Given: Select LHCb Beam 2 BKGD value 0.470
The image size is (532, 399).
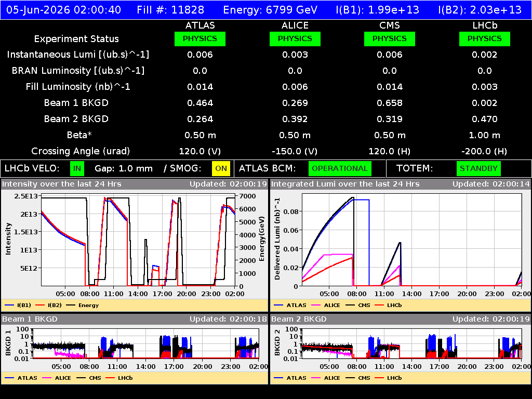Looking at the screenshot, I should click(x=485, y=119).
